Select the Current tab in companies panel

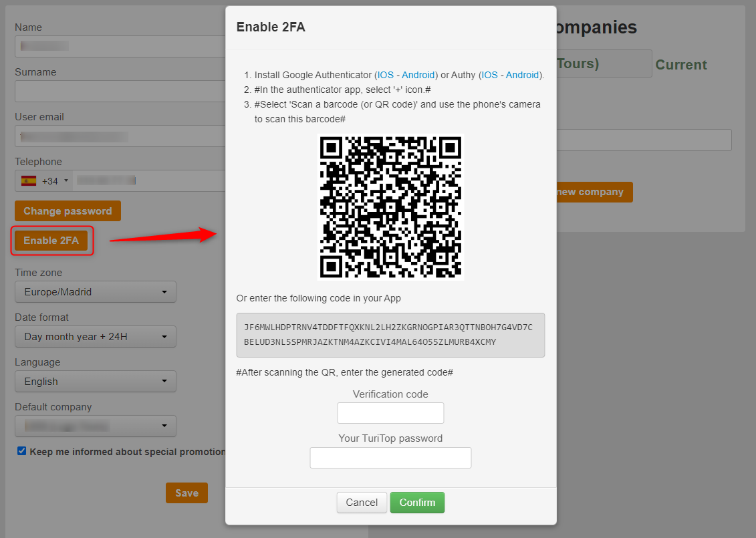pyautogui.click(x=680, y=65)
